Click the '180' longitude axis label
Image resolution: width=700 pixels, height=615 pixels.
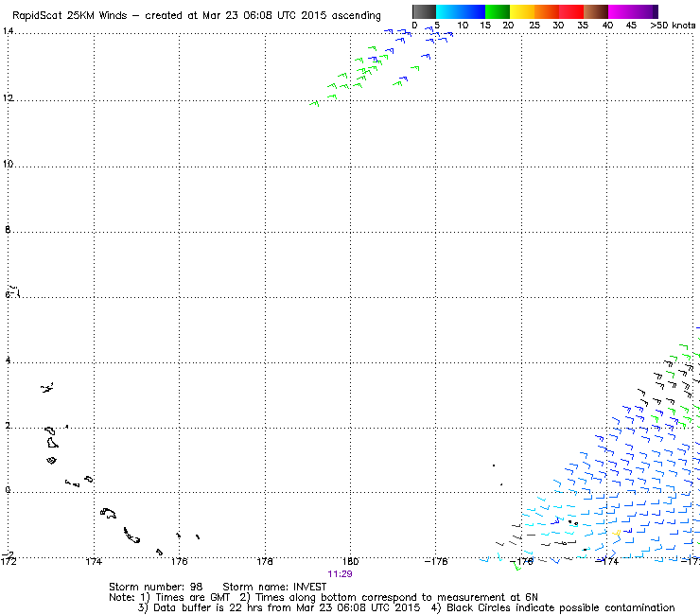pos(350,561)
